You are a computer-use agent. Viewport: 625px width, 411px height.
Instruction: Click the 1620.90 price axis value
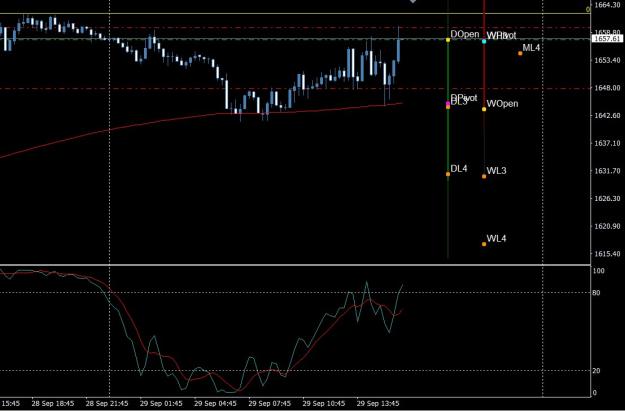coord(607,226)
